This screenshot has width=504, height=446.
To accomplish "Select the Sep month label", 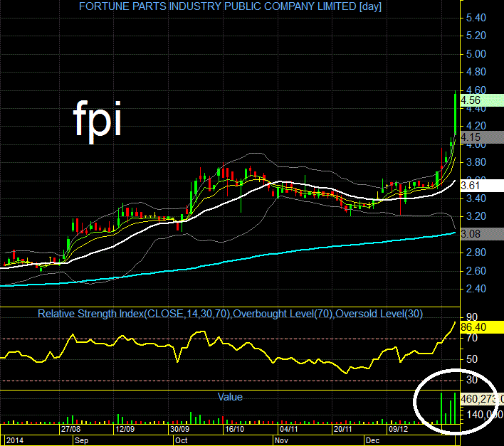I will pyautogui.click(x=81, y=440).
